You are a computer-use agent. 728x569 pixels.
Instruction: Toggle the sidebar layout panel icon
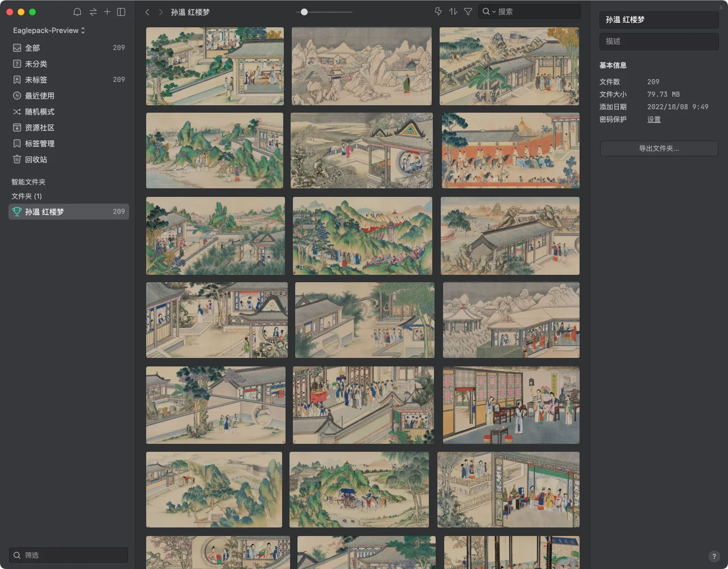tap(121, 12)
